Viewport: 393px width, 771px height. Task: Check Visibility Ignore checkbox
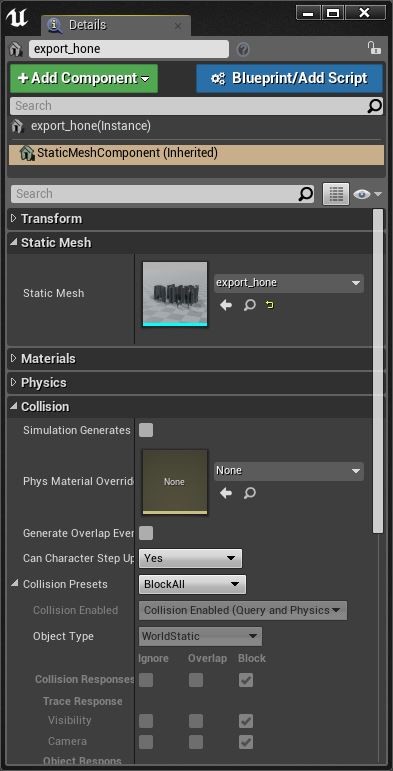[146, 721]
